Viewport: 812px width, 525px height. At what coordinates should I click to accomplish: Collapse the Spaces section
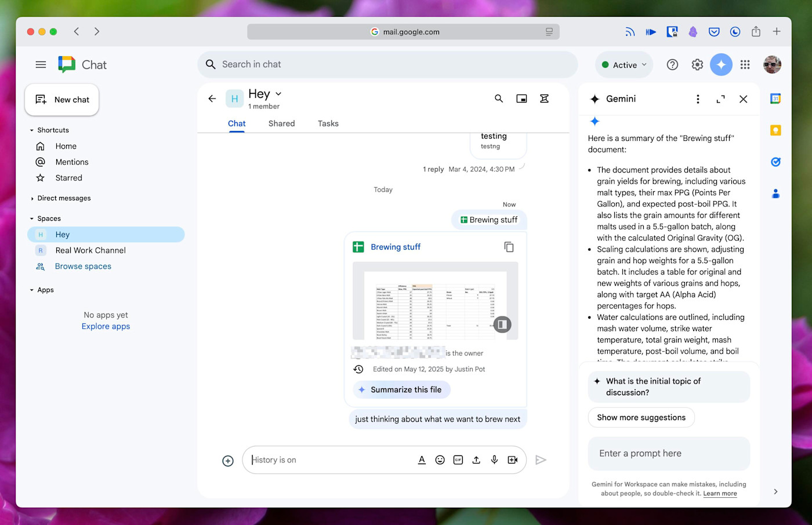[32, 218]
